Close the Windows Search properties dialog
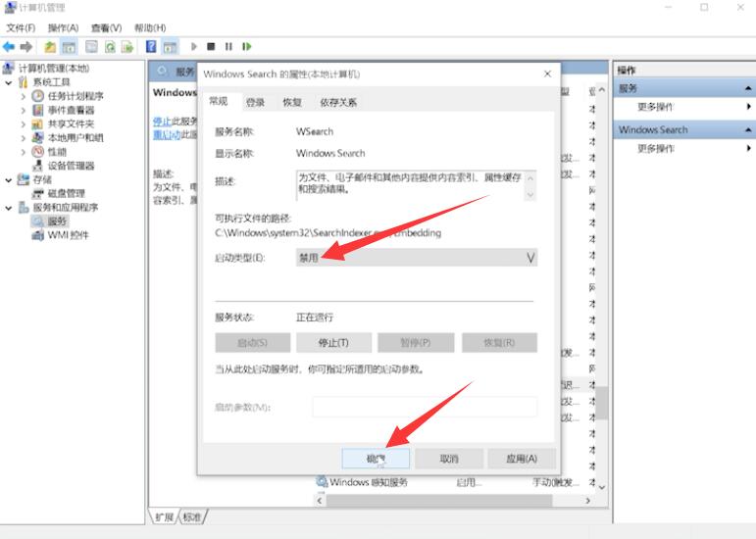The image size is (756, 539). pos(547,73)
